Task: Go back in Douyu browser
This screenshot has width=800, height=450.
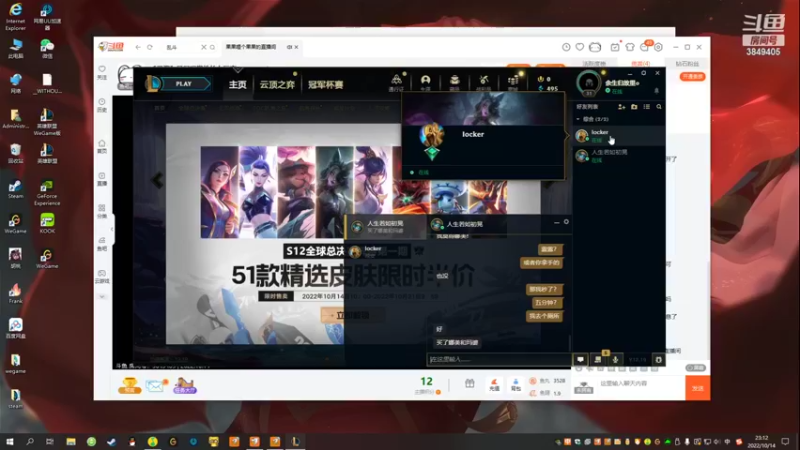Action: 138,47
